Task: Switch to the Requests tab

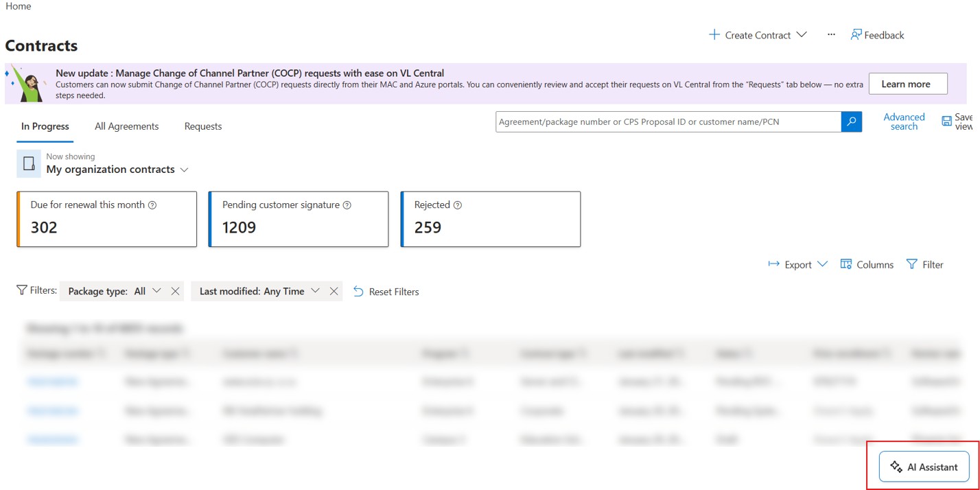Action: [203, 126]
